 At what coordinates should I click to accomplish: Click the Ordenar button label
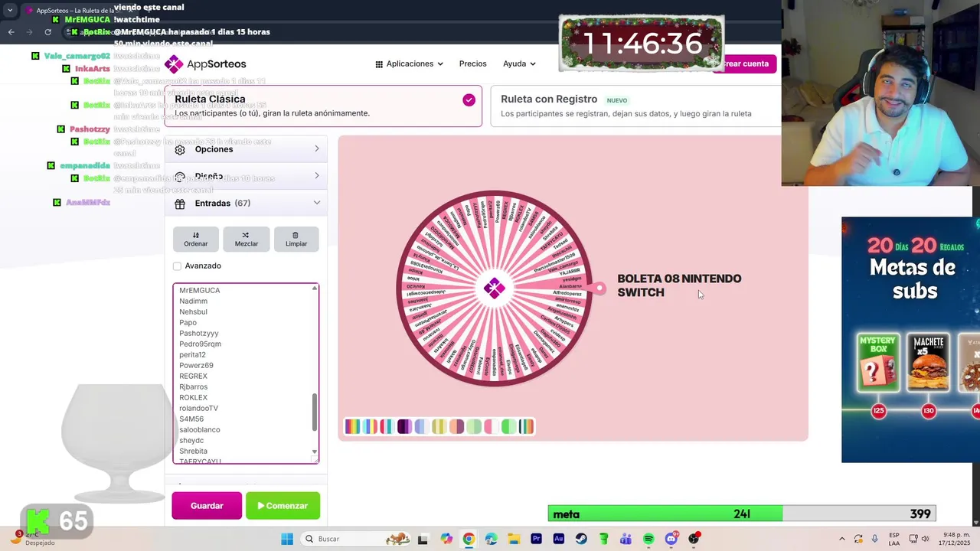(195, 244)
